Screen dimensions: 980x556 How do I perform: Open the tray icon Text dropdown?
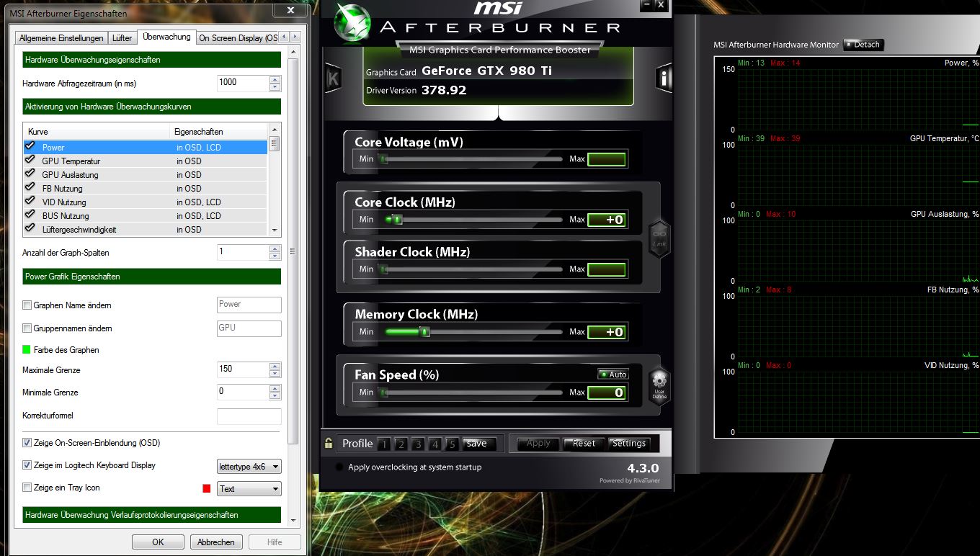pos(249,489)
